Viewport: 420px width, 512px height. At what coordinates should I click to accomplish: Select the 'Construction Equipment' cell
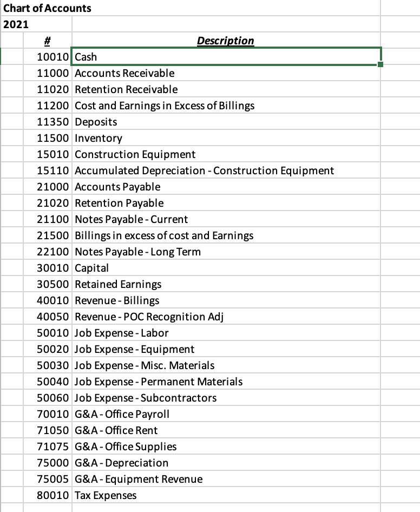click(x=226, y=154)
